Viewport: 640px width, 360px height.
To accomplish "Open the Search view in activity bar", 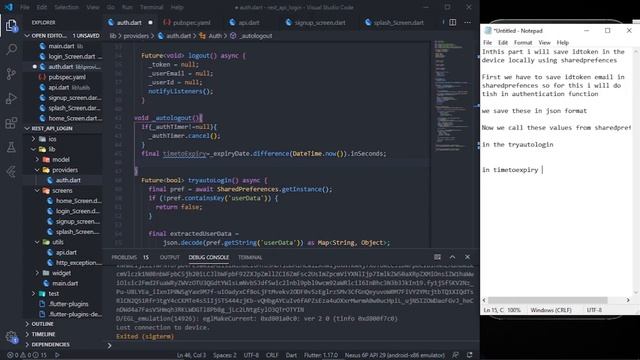I will tap(11, 50).
